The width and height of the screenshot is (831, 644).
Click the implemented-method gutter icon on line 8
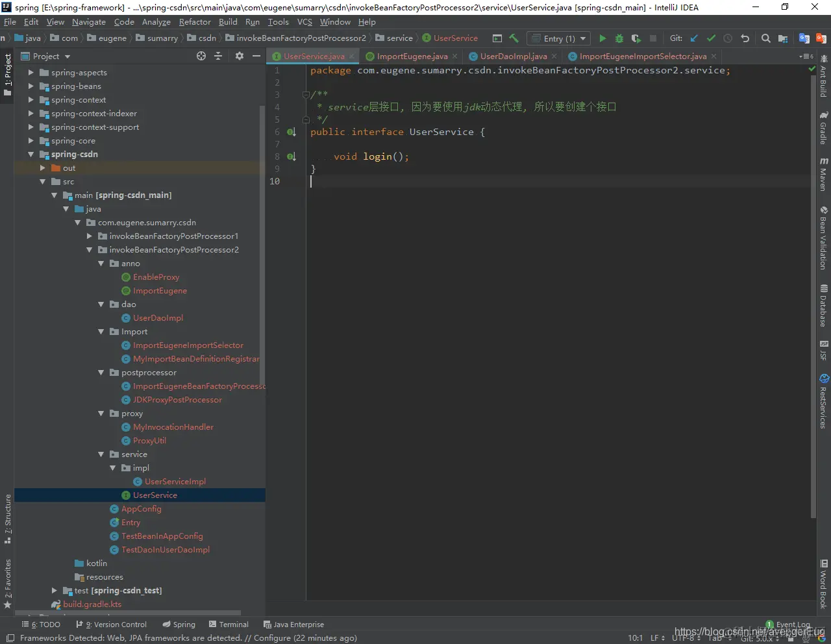[291, 156]
